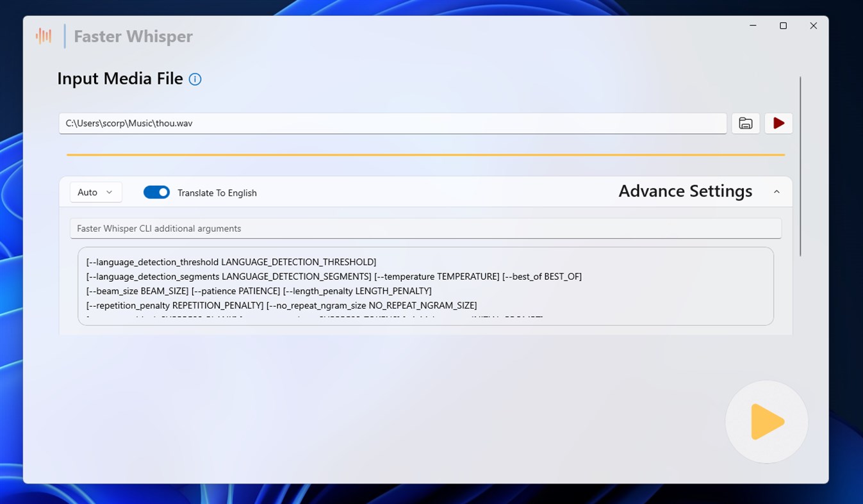
Task: Click the vertical scrollbar on the right
Action: click(x=800, y=167)
